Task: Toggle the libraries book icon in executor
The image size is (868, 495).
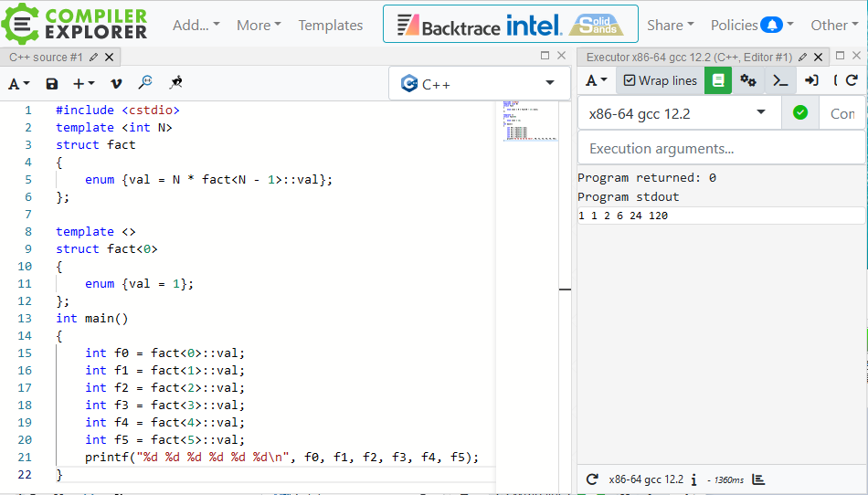Action: pos(718,80)
